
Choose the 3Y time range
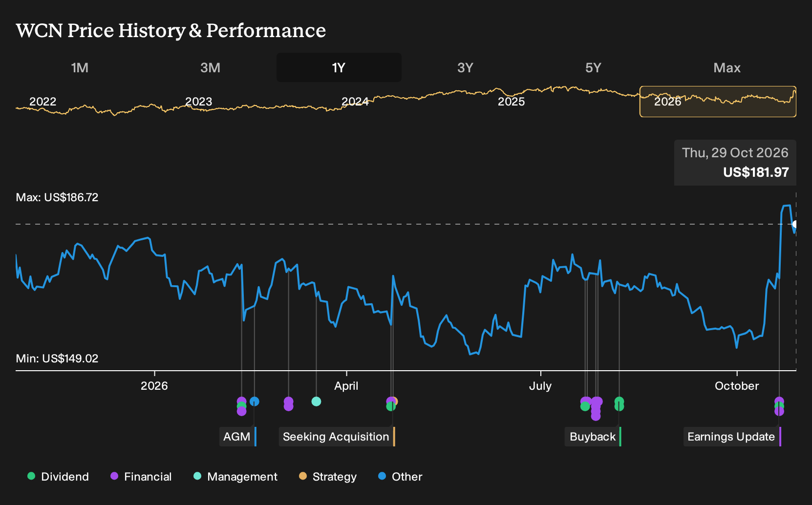[x=465, y=67]
